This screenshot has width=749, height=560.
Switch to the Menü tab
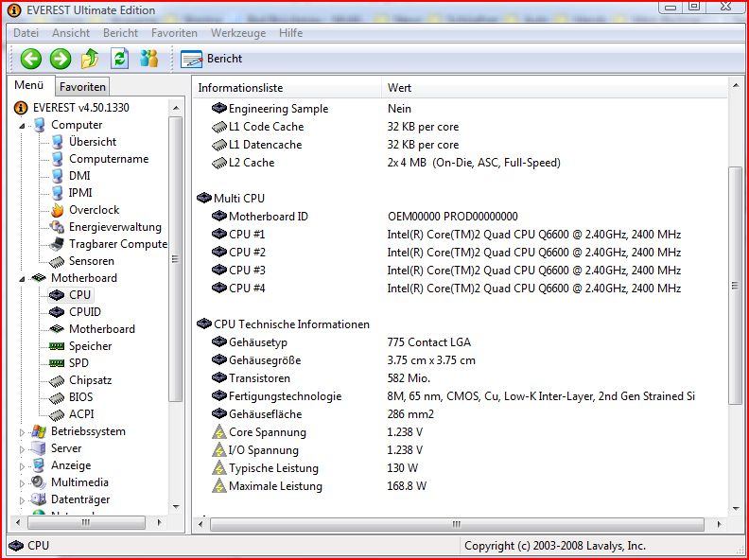tap(28, 85)
